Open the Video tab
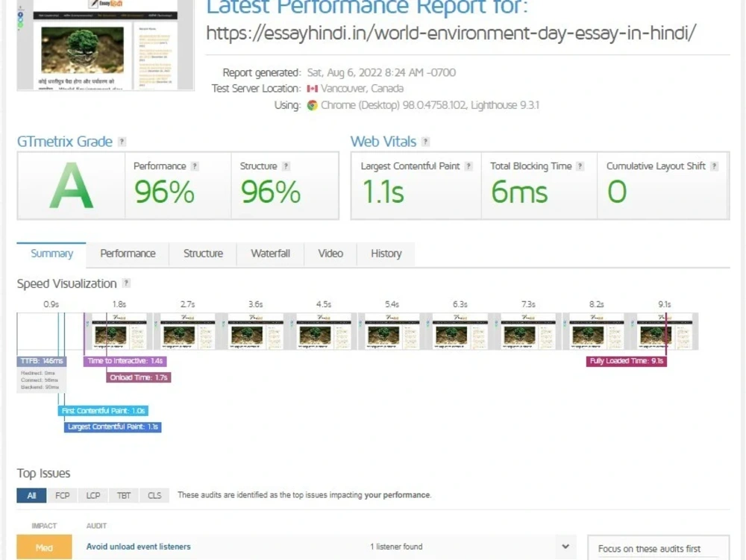Screen dimensions: 746x560 point(330,254)
